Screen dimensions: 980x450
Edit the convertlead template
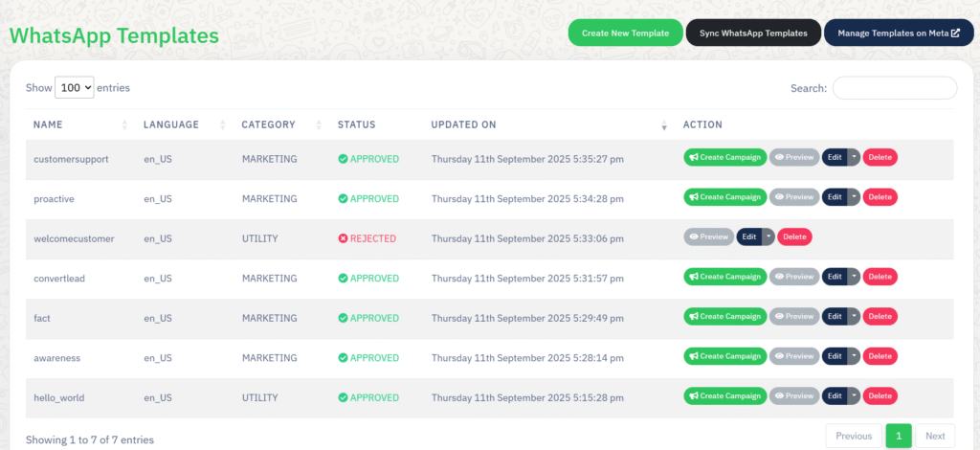tap(835, 277)
